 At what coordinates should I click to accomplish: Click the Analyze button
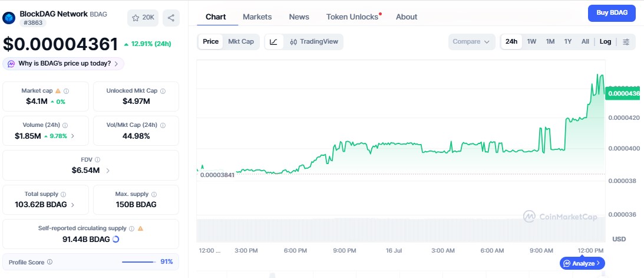[x=582, y=263]
